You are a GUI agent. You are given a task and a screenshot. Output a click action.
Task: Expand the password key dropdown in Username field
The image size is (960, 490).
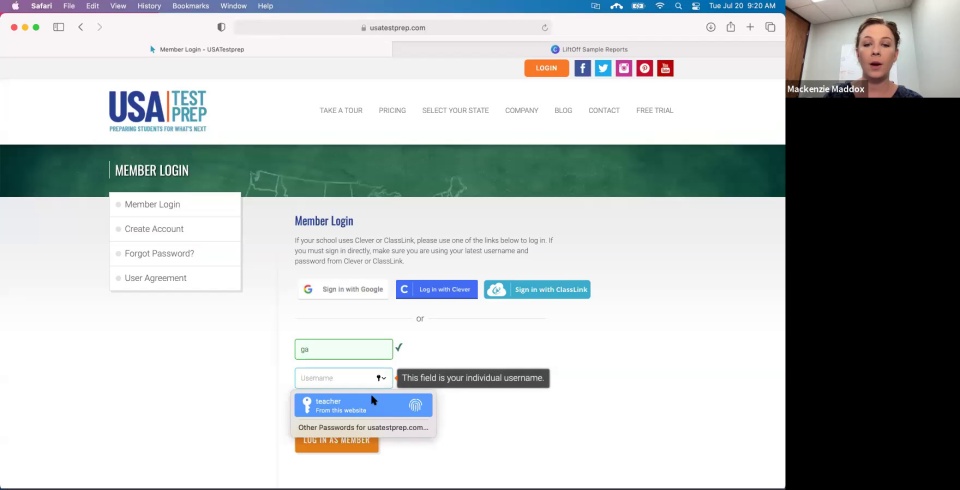(x=381, y=378)
